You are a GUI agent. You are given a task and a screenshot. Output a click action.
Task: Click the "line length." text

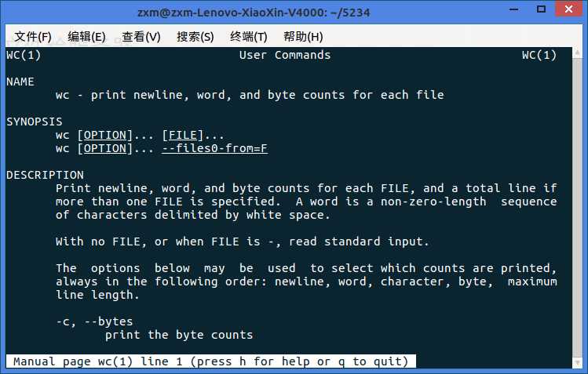[x=97, y=295]
